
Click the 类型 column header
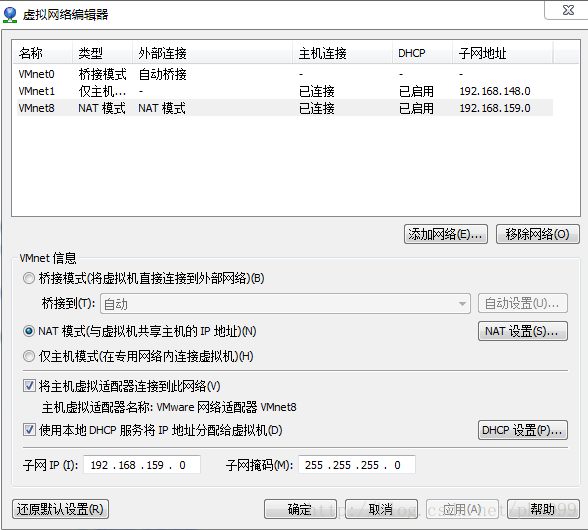102,53
